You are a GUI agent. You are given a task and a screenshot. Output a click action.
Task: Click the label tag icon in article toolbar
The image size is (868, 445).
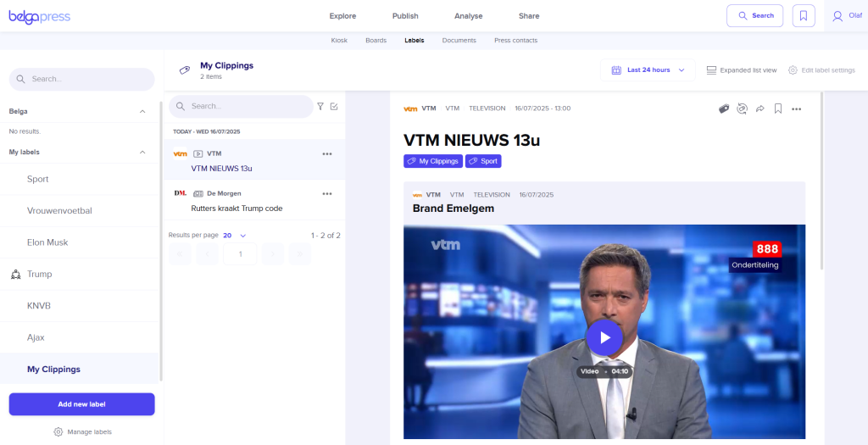(x=724, y=109)
